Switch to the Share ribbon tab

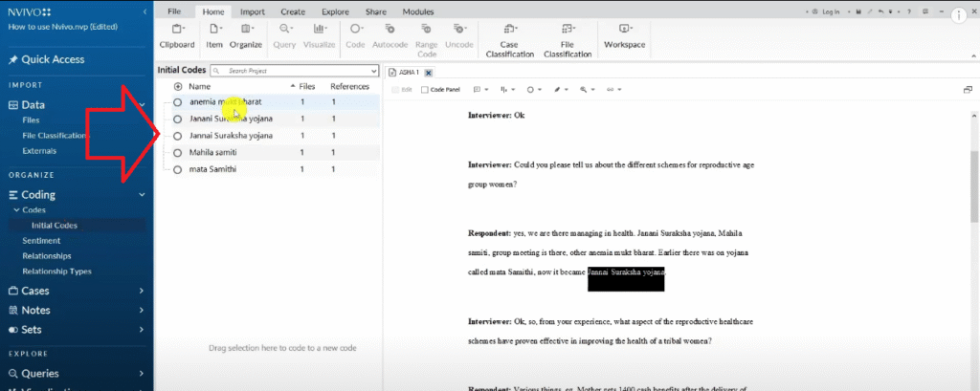(x=375, y=11)
